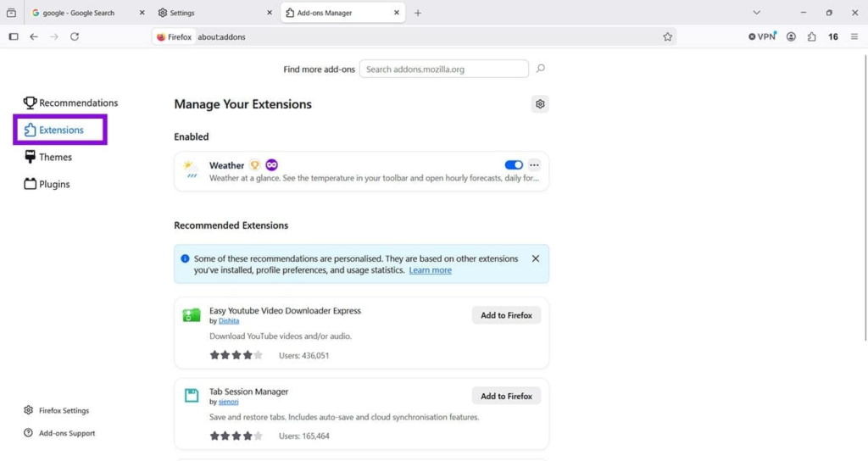The image size is (868, 461).
Task: Open the recent browsing tab-view icon
Action: pos(11,13)
